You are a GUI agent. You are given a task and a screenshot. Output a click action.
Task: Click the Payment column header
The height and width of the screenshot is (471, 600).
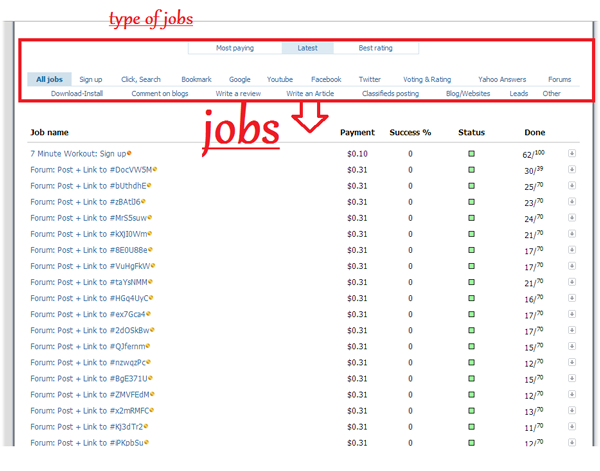357,132
